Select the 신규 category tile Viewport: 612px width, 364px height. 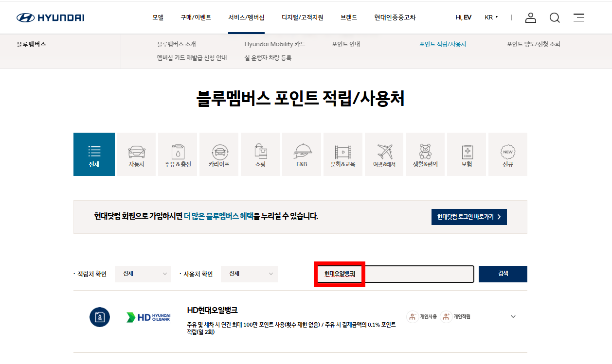(x=508, y=154)
